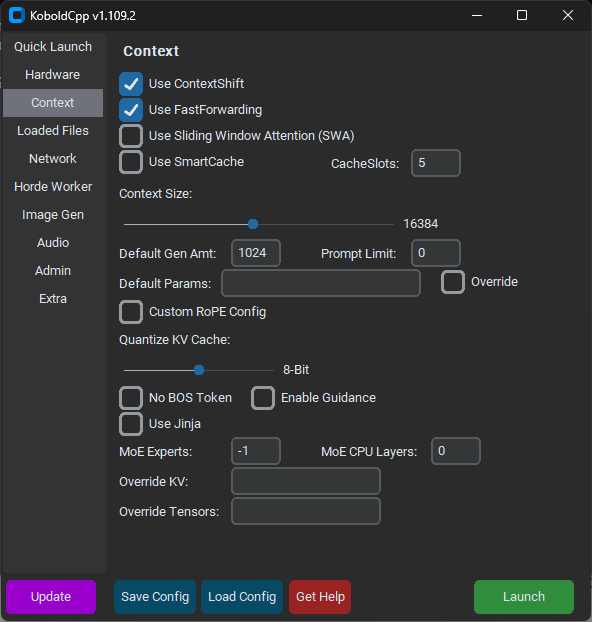Click the Quantize KV Cache slider handle
Image resolution: width=592 pixels, height=622 pixels.
click(199, 370)
